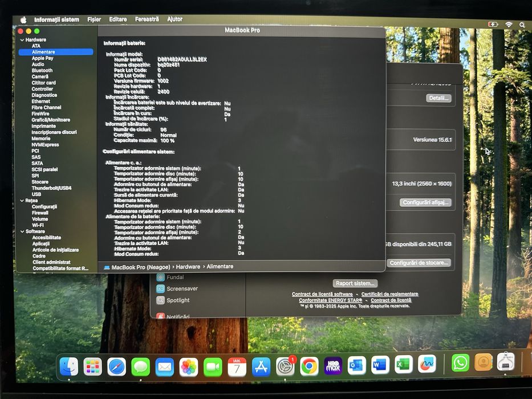Collapse the Rețea section chevron
The image size is (532, 399).
tap(22, 201)
